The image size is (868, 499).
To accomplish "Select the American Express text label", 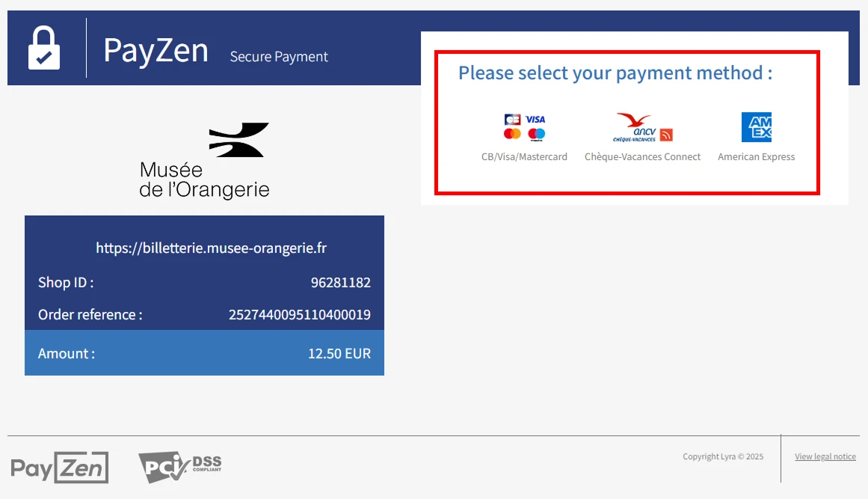I will click(x=756, y=157).
